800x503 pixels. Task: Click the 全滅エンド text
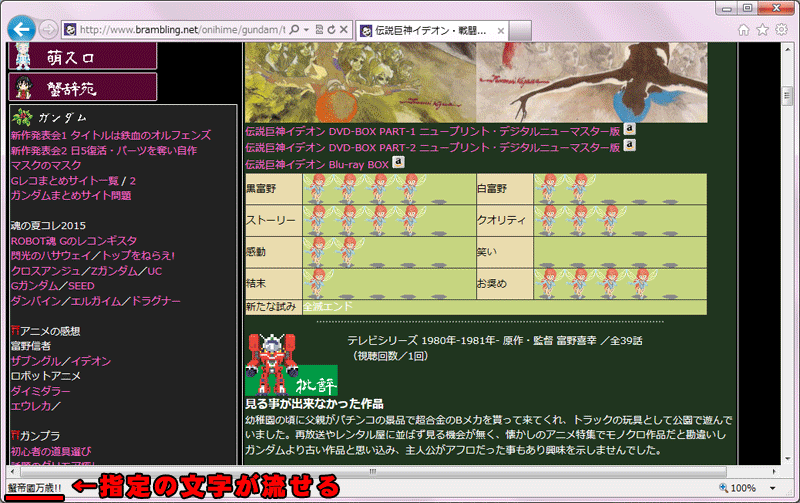tap(328, 307)
